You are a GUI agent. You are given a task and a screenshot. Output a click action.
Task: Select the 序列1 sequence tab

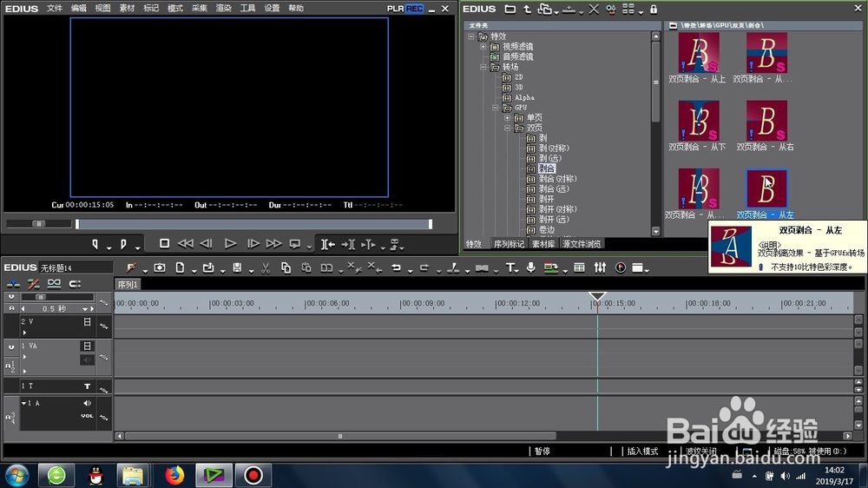tap(128, 285)
